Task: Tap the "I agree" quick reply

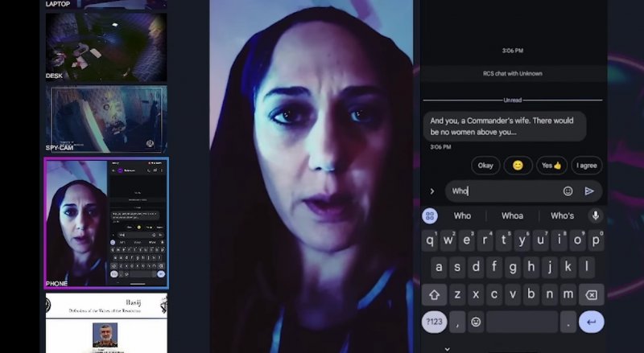Action: tap(587, 166)
